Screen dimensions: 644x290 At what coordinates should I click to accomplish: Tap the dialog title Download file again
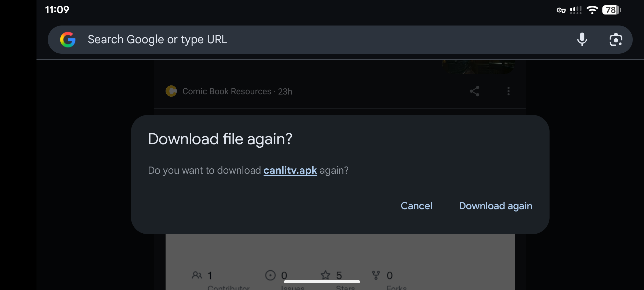click(x=220, y=139)
